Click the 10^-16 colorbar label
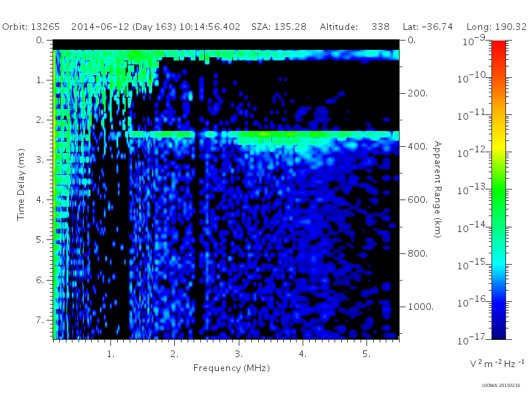 (473, 301)
